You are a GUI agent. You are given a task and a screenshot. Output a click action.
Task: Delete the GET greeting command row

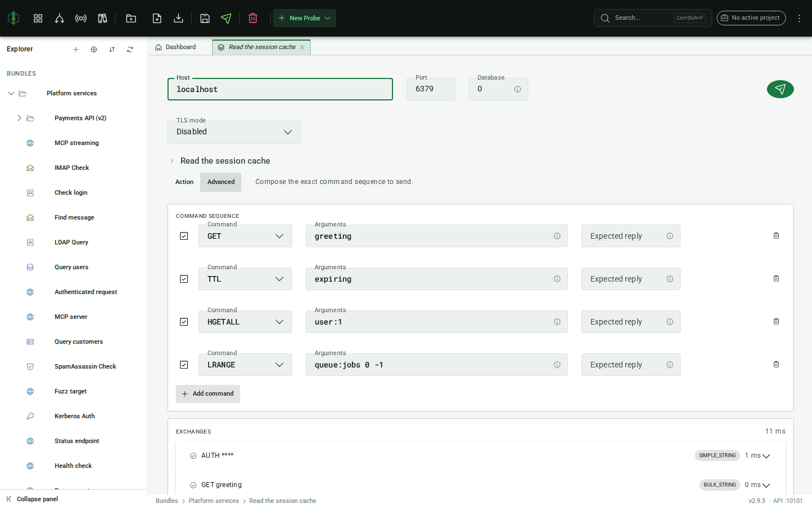[x=776, y=235]
